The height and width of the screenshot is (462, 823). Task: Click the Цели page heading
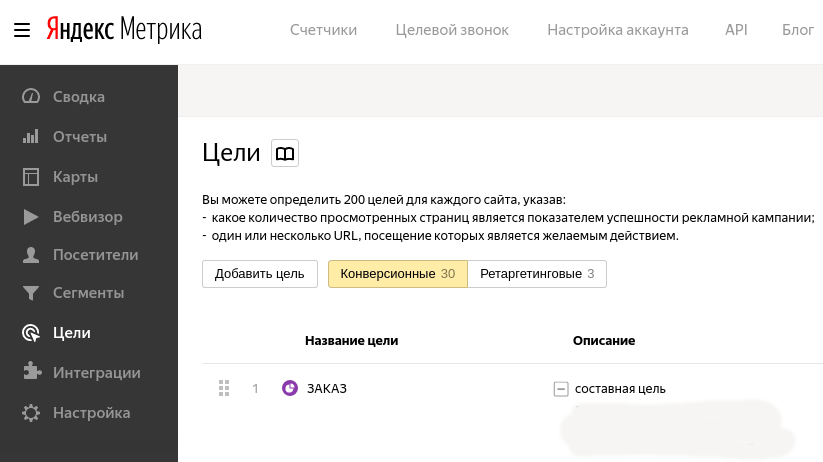[x=231, y=153]
